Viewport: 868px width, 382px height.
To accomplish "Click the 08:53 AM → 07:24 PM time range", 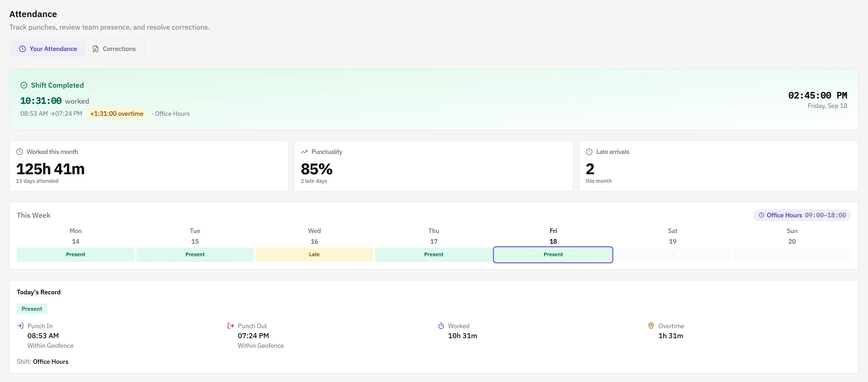I will coord(51,114).
